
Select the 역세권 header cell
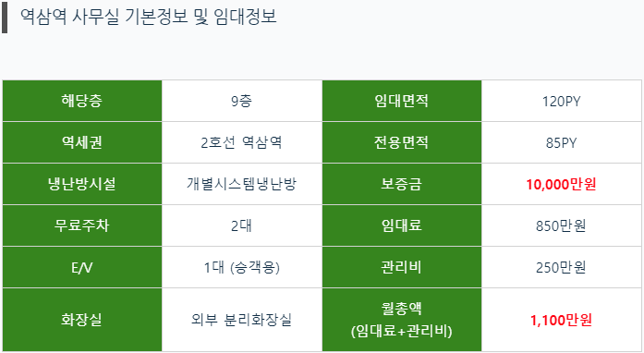[x=82, y=142]
